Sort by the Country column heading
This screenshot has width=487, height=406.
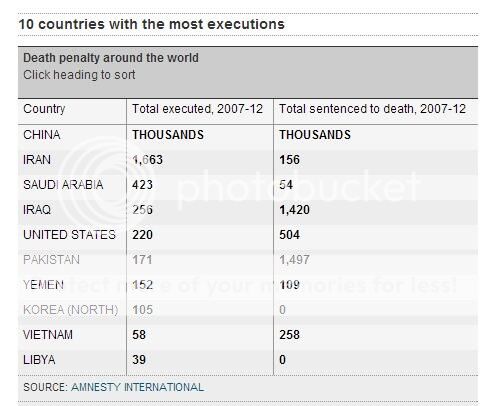[x=44, y=109]
